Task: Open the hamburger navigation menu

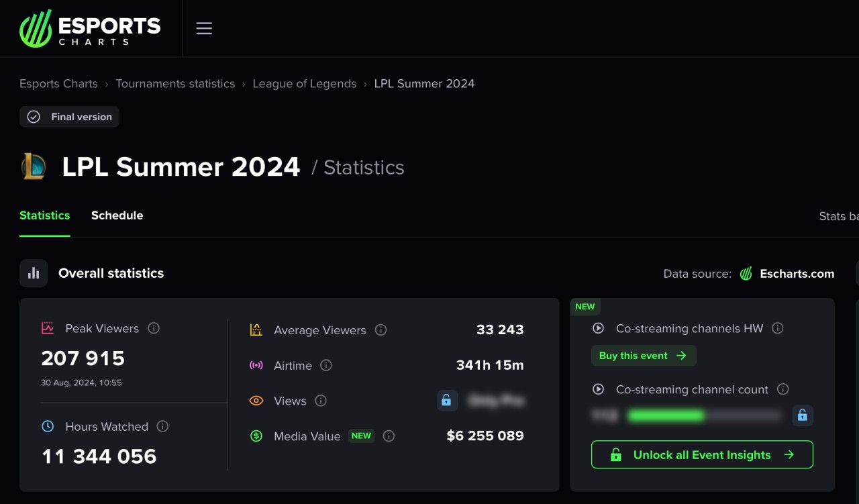Action: pos(204,28)
